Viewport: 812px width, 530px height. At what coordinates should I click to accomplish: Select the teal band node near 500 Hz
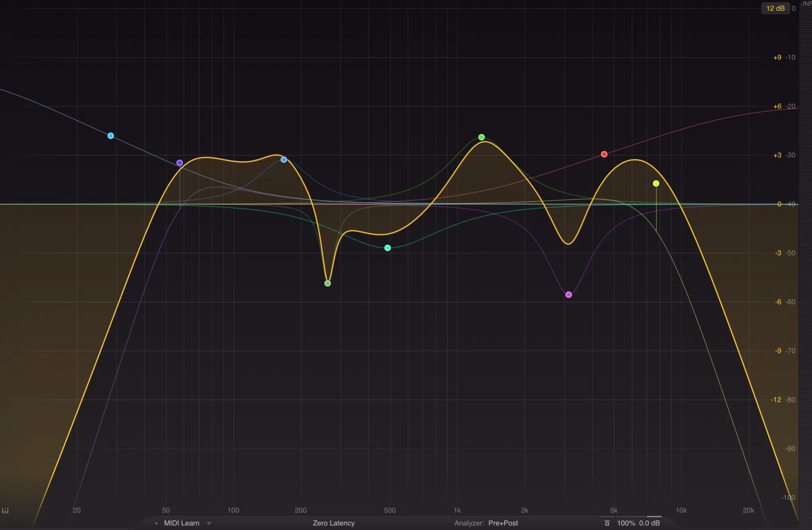388,248
